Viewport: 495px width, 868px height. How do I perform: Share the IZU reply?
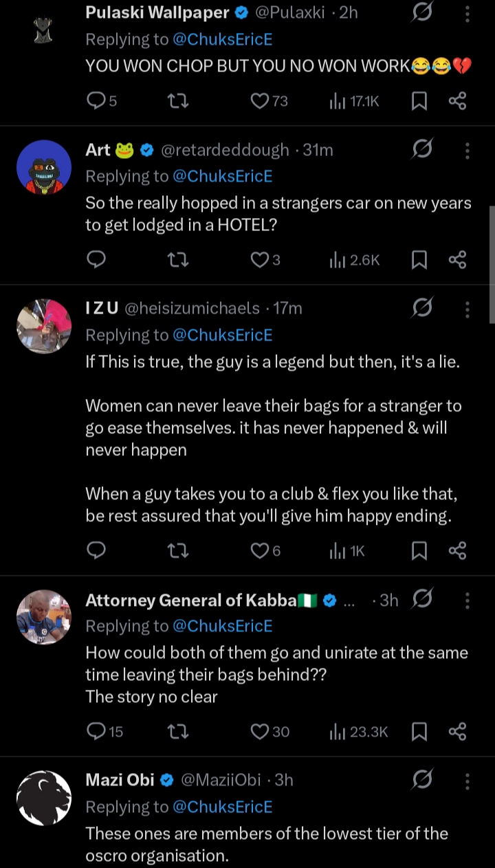[x=458, y=551]
